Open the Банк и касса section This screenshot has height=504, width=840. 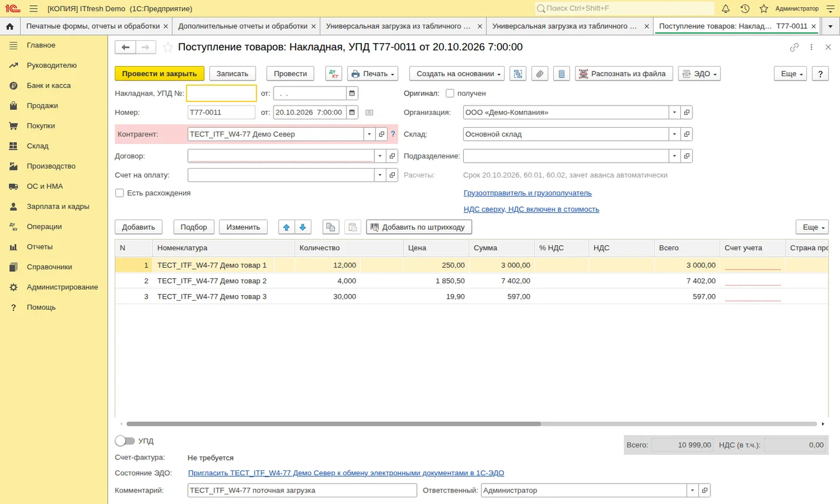coord(49,85)
